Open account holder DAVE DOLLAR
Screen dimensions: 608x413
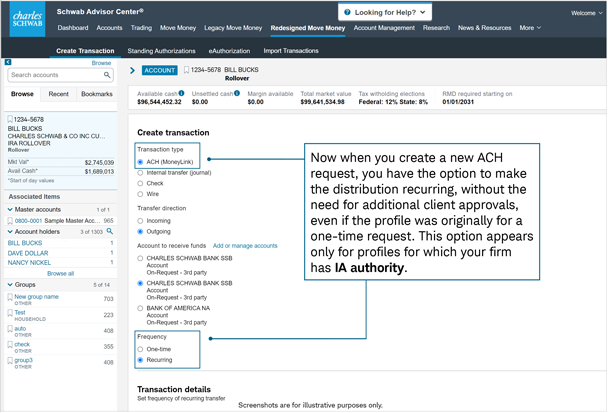(28, 253)
